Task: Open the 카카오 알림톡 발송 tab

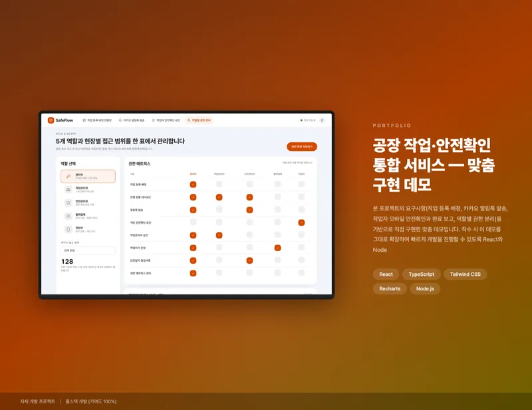Action: tap(132, 120)
